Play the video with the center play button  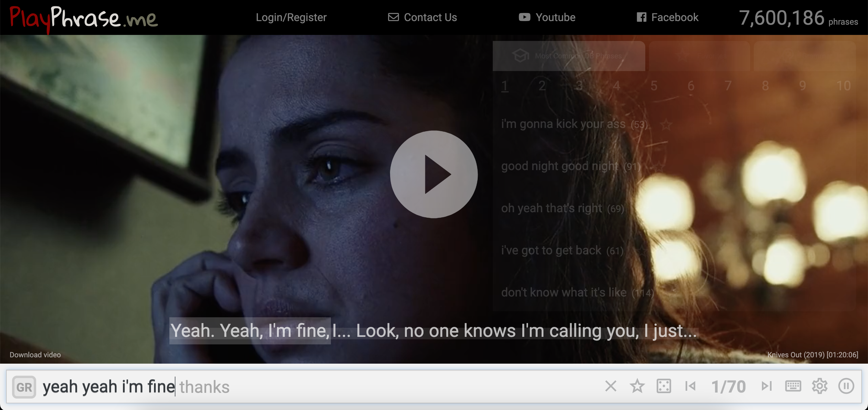[434, 174]
